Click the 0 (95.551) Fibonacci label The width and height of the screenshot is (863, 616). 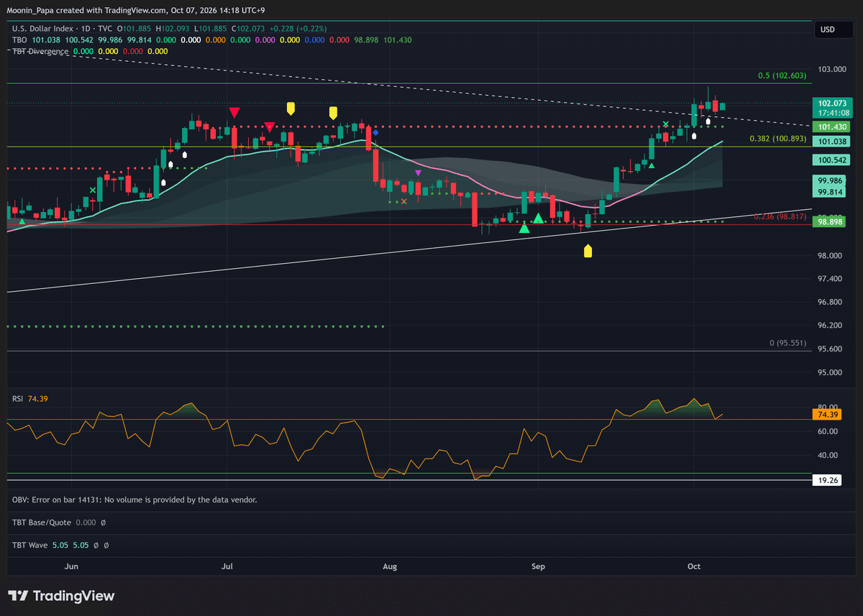pos(788,343)
